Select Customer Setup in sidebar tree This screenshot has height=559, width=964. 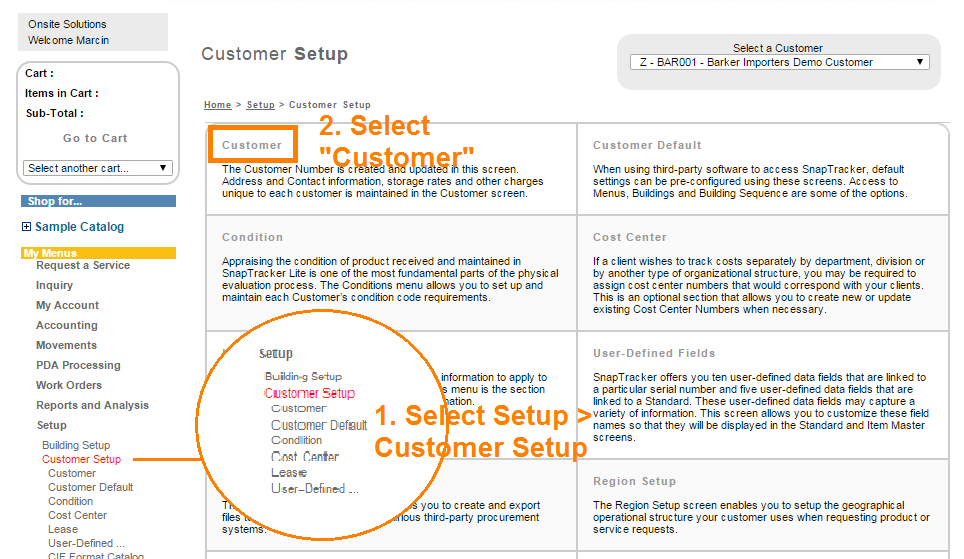click(x=81, y=459)
